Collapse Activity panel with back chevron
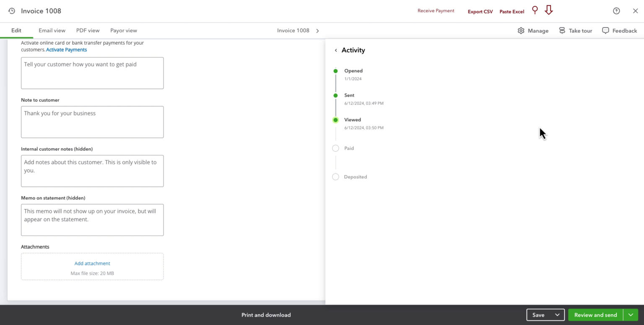 pos(336,50)
